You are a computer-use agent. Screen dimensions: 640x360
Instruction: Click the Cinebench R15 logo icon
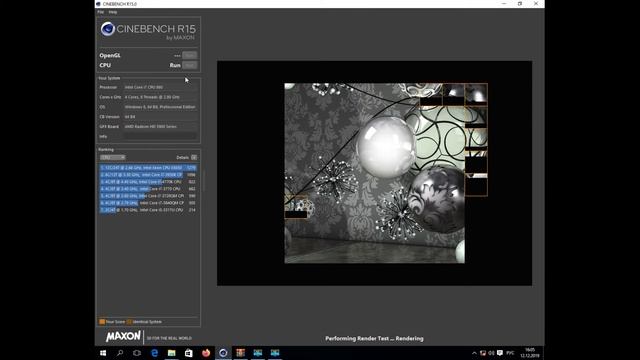(108, 29)
